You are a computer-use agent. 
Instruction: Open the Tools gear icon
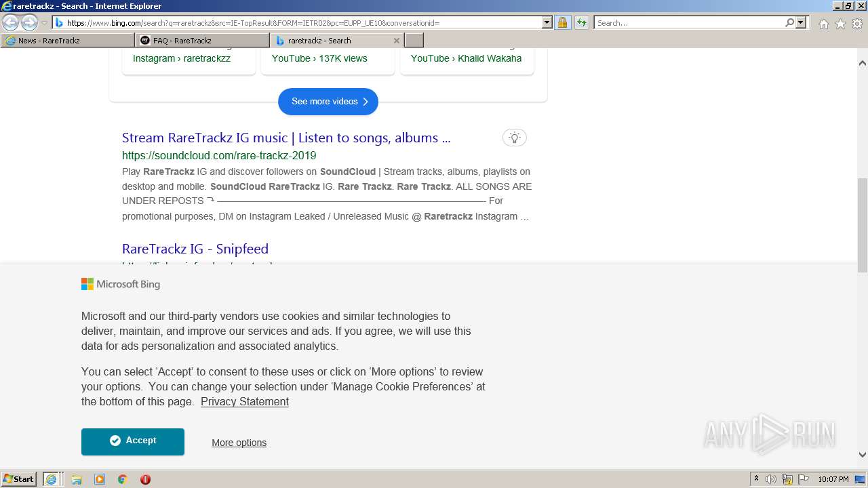point(857,24)
